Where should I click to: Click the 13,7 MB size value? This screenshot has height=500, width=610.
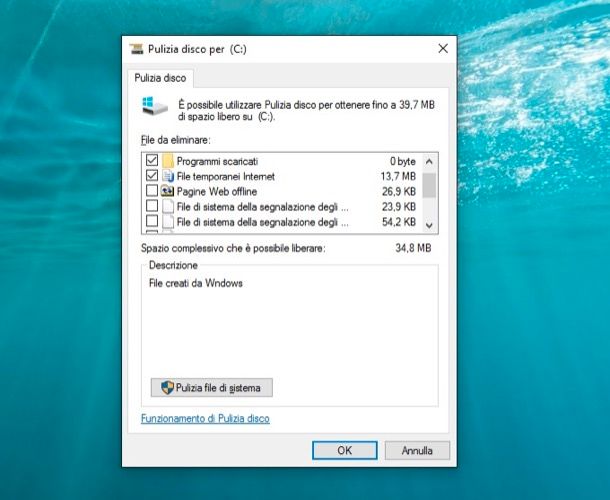coord(398,176)
